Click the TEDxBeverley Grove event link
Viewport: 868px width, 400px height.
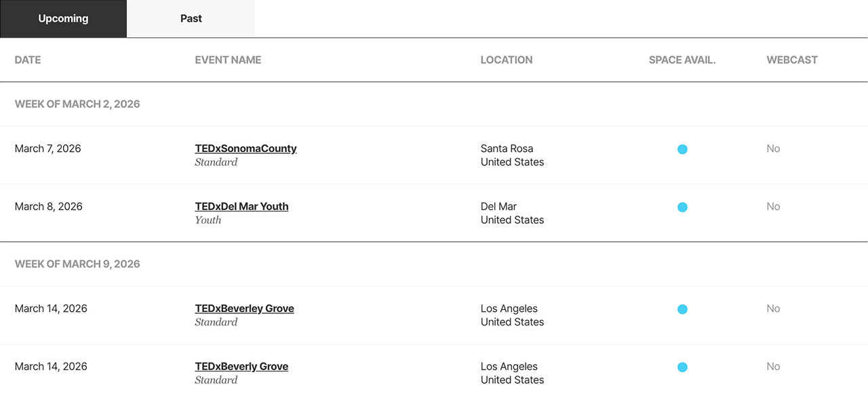point(244,308)
